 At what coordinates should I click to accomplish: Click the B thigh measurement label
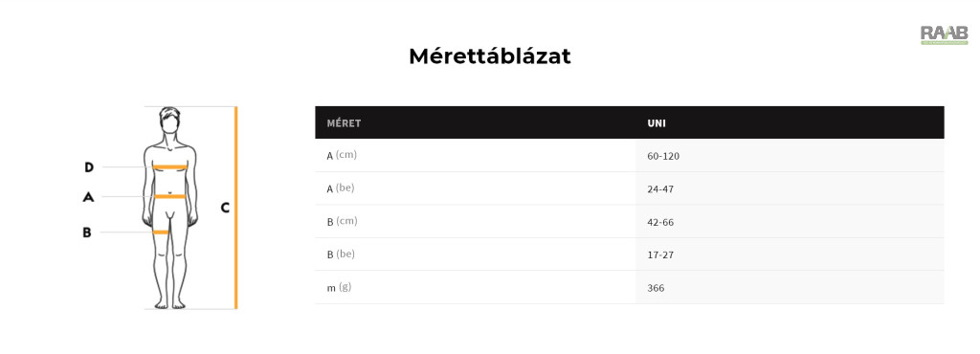87,232
